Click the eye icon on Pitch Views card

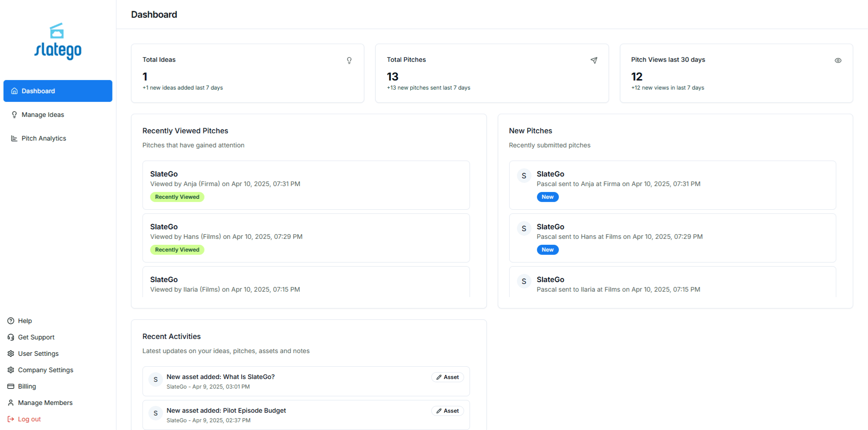[x=838, y=61]
